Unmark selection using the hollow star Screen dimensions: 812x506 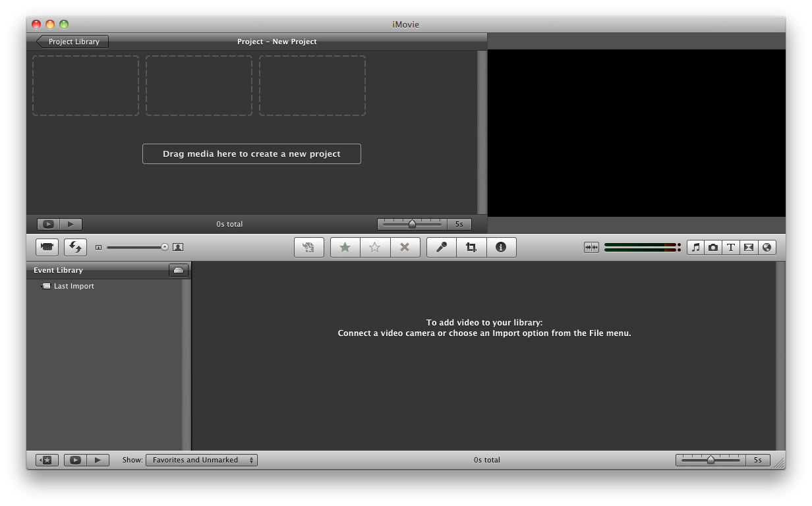click(375, 247)
